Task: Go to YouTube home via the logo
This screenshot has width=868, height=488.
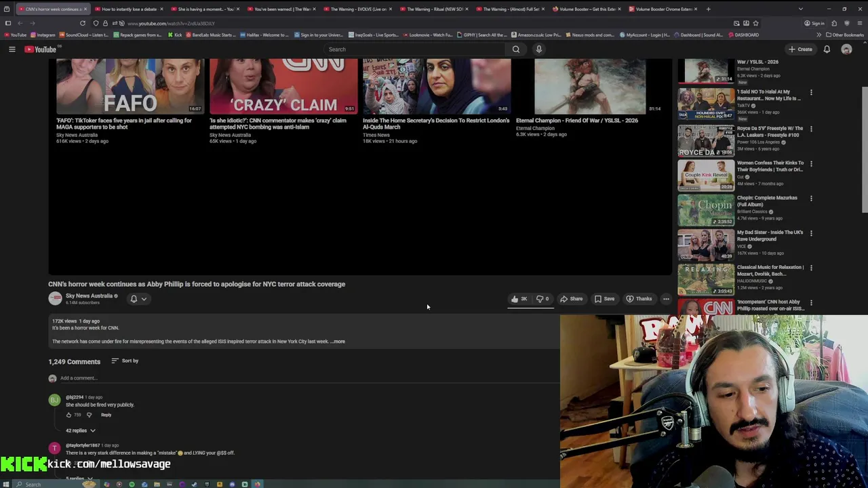Action: 41,49
